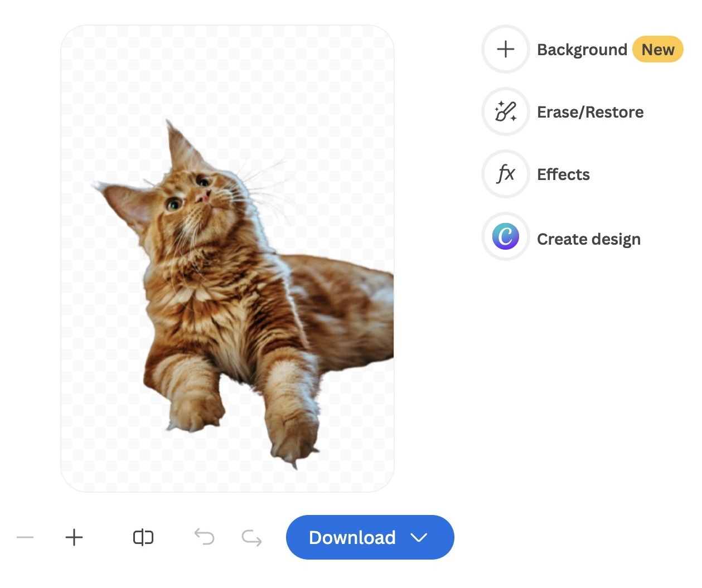The height and width of the screenshot is (588, 702).
Task: Click the Create design Canva icon
Action: 505,236
